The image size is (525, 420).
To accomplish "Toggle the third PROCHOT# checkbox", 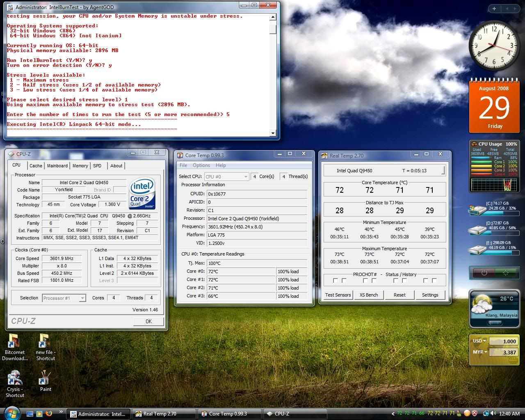I will coord(365,281).
